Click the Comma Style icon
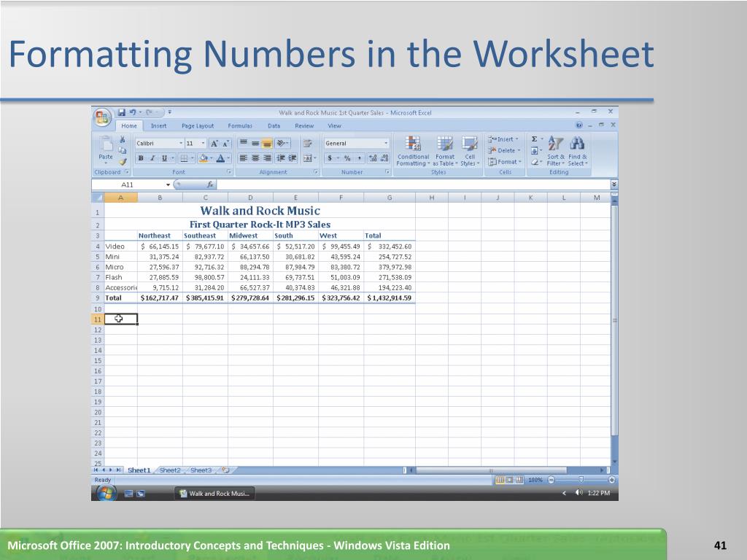The height and width of the screenshot is (560, 747). 359,158
